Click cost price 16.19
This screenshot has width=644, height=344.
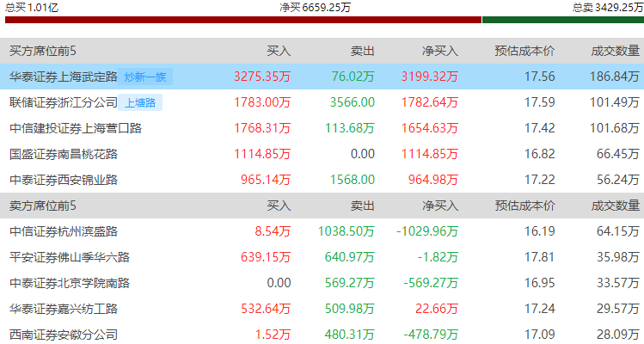(540, 231)
